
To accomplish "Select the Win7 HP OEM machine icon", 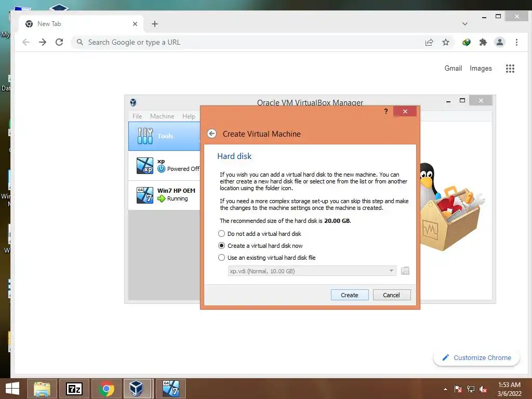I will (x=145, y=195).
